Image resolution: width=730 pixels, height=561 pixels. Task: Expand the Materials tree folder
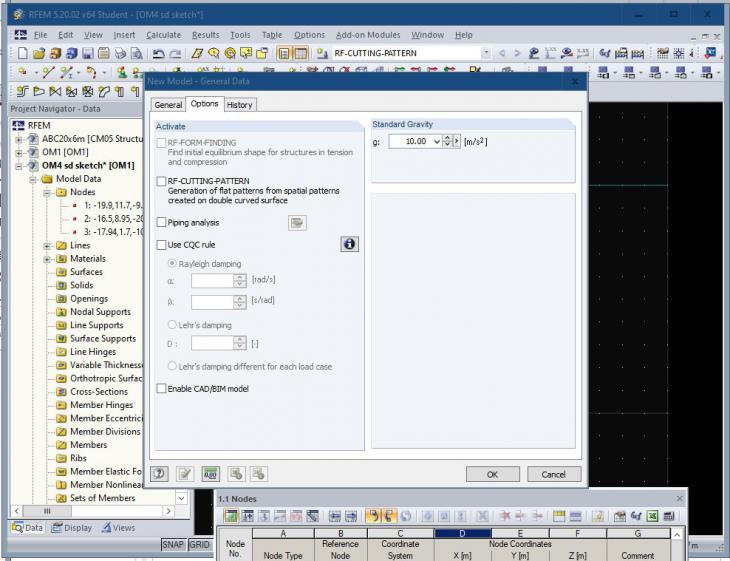(x=47, y=259)
